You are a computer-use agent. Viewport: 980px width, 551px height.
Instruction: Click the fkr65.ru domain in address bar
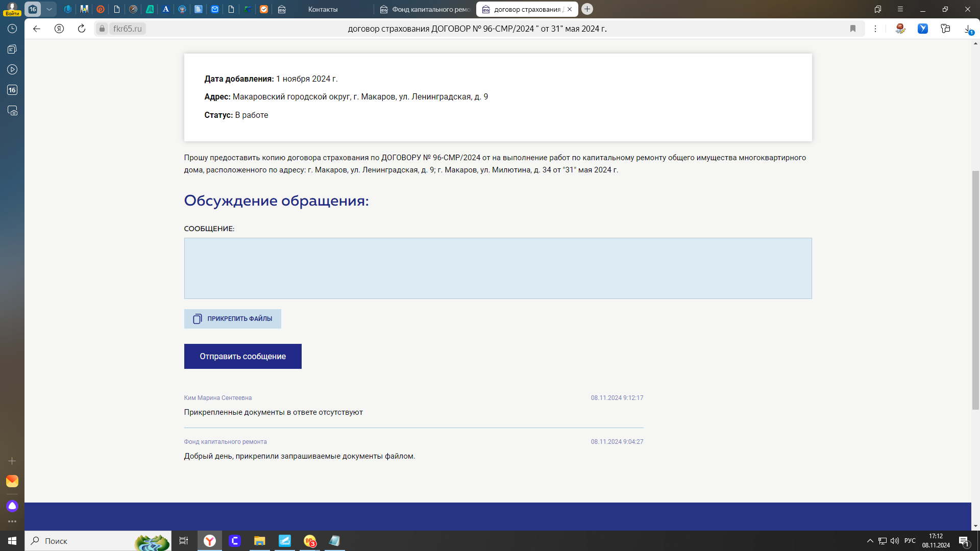click(x=128, y=29)
